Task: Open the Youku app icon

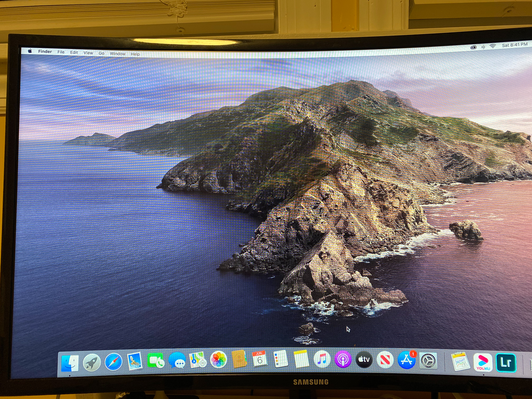Action: (x=483, y=362)
